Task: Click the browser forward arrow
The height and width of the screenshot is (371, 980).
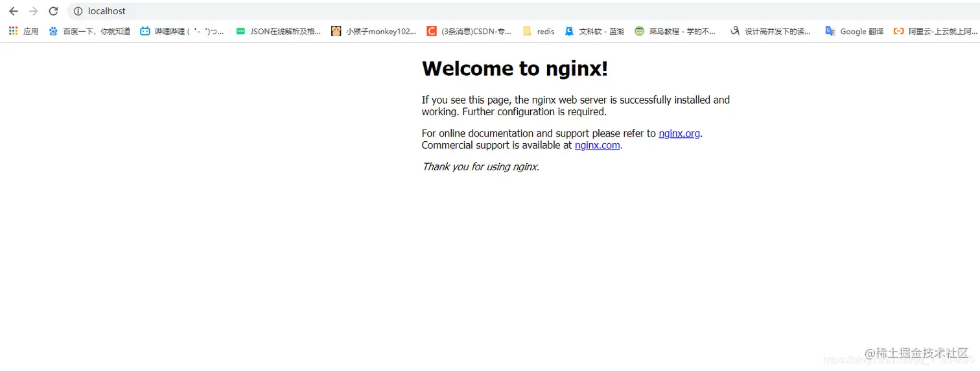Action: click(34, 11)
